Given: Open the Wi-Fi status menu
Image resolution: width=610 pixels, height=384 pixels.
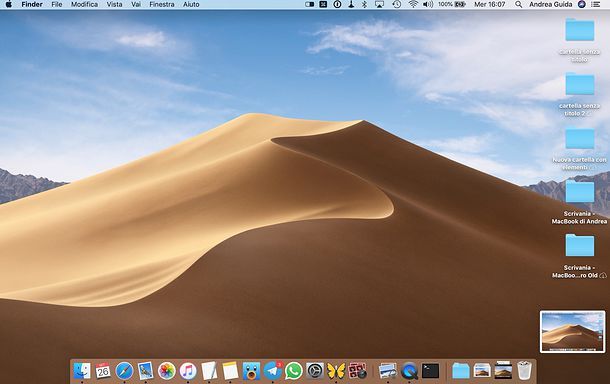Looking at the screenshot, I should [413, 4].
